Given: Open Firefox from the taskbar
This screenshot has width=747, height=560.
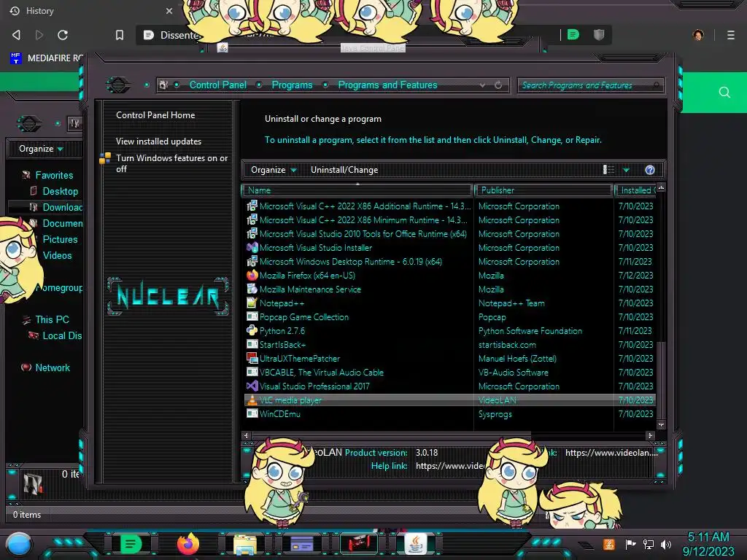Looking at the screenshot, I should pos(187,544).
